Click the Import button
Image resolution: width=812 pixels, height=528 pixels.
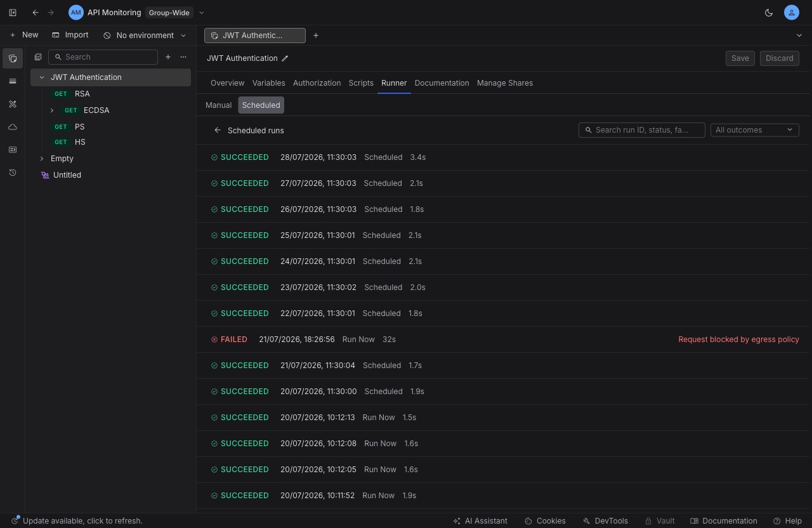tap(70, 35)
